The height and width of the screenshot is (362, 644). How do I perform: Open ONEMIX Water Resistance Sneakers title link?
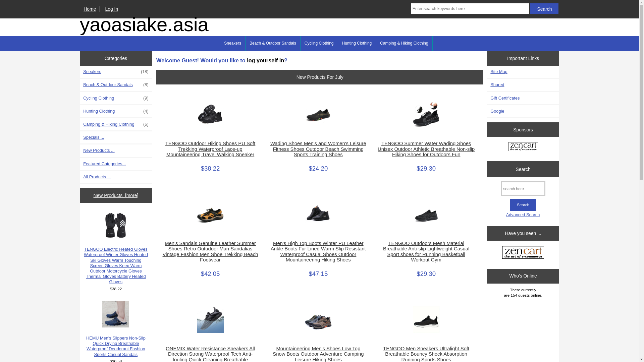(210, 354)
